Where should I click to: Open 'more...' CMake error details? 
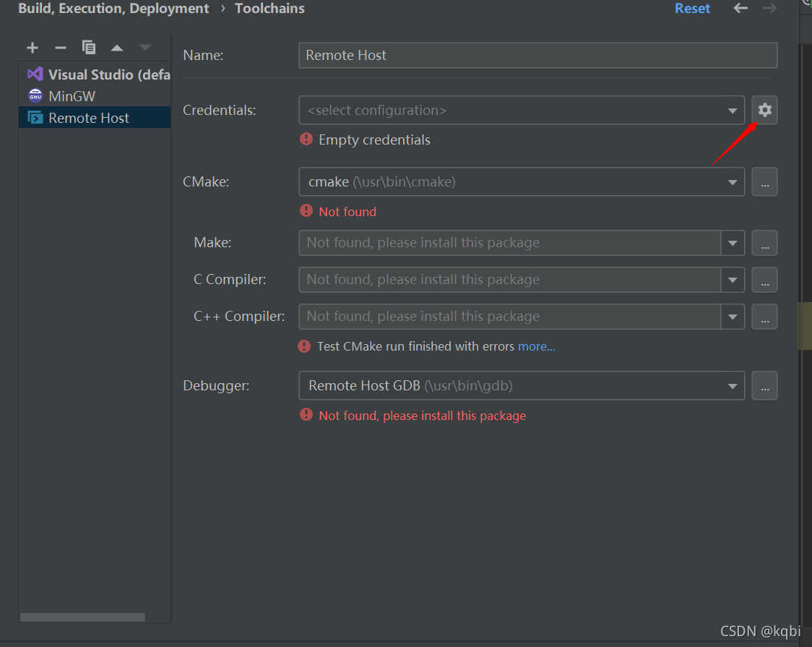(x=537, y=346)
